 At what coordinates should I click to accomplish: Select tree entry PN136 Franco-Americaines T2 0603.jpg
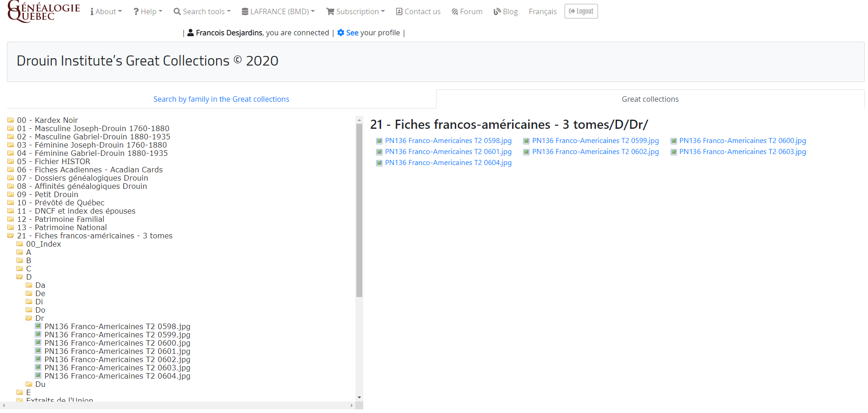(x=117, y=368)
